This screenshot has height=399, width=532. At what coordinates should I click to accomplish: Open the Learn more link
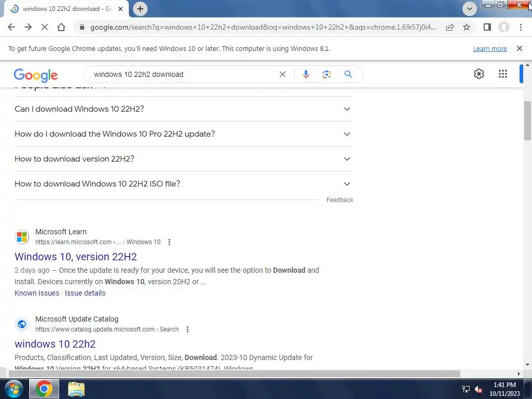(x=490, y=48)
